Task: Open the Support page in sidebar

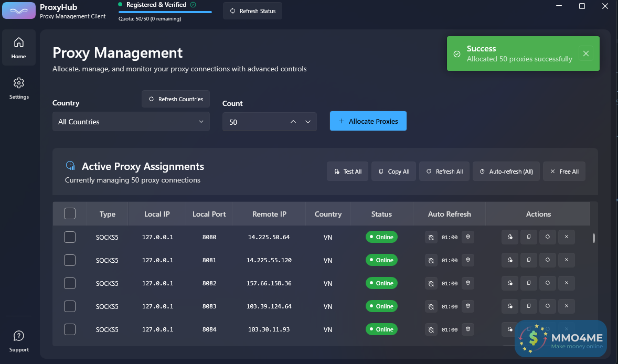Action: 19,341
